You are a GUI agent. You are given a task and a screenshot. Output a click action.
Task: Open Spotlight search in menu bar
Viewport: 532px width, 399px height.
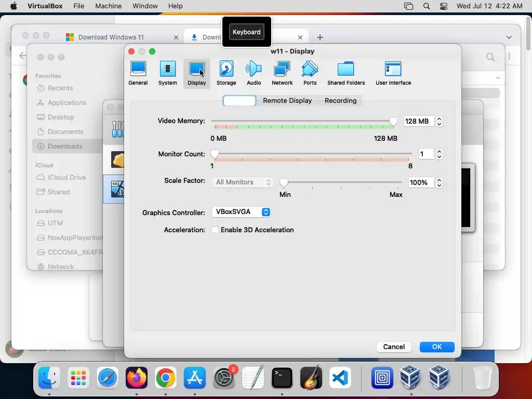[427, 6]
